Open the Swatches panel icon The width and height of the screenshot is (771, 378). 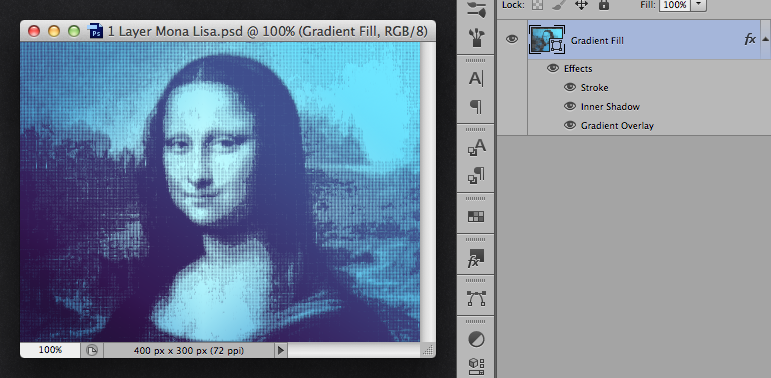click(x=476, y=216)
